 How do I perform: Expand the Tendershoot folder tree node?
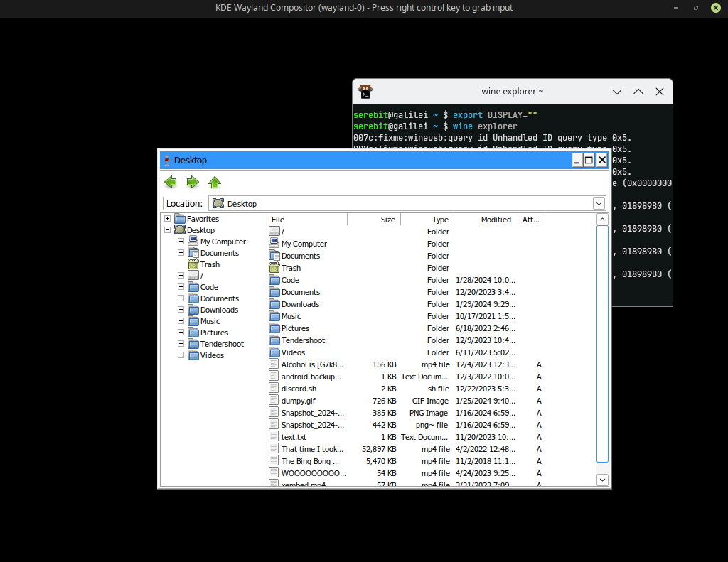(x=181, y=344)
